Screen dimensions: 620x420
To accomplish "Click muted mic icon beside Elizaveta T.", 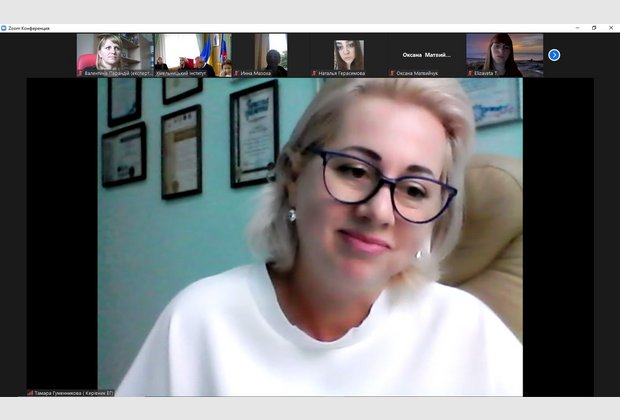I will click(470, 73).
